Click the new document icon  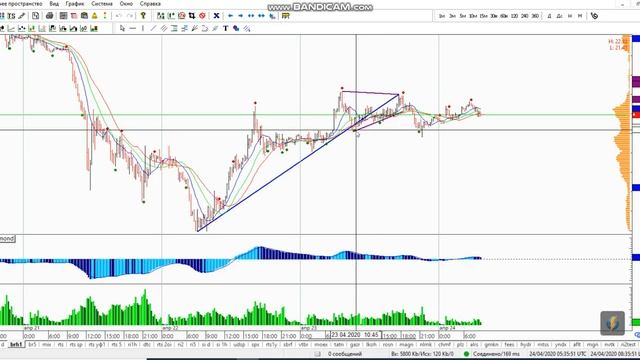(36, 16)
